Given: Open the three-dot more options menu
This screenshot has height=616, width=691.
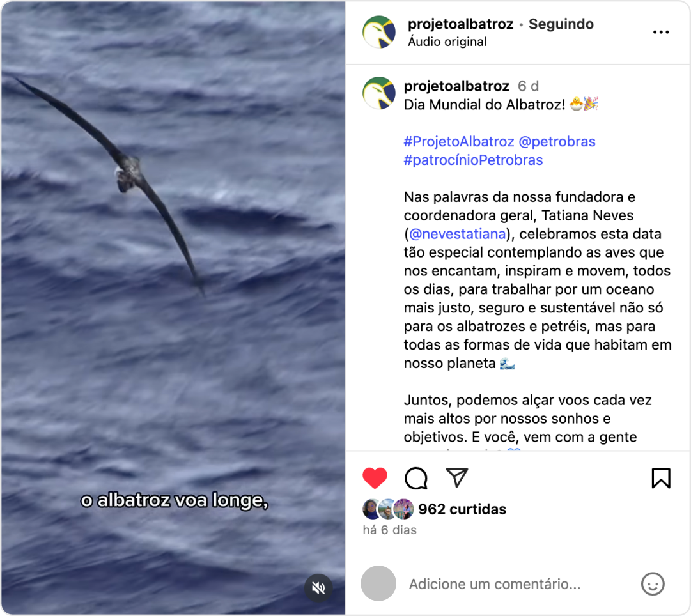Looking at the screenshot, I should pos(660,32).
